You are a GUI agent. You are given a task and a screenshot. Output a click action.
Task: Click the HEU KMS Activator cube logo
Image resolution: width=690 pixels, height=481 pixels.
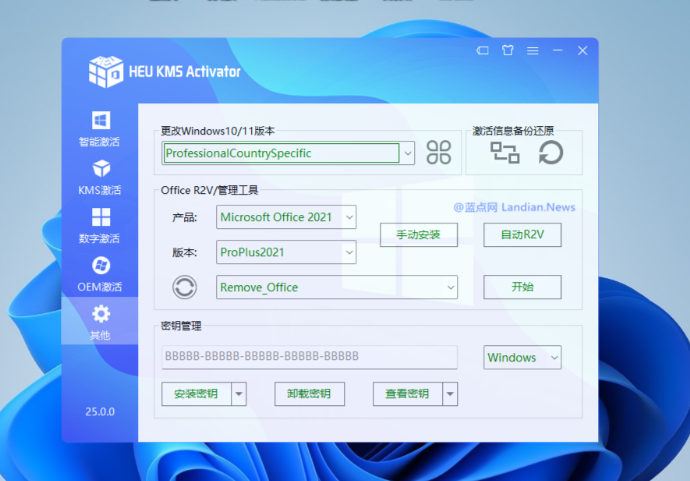[x=106, y=71]
